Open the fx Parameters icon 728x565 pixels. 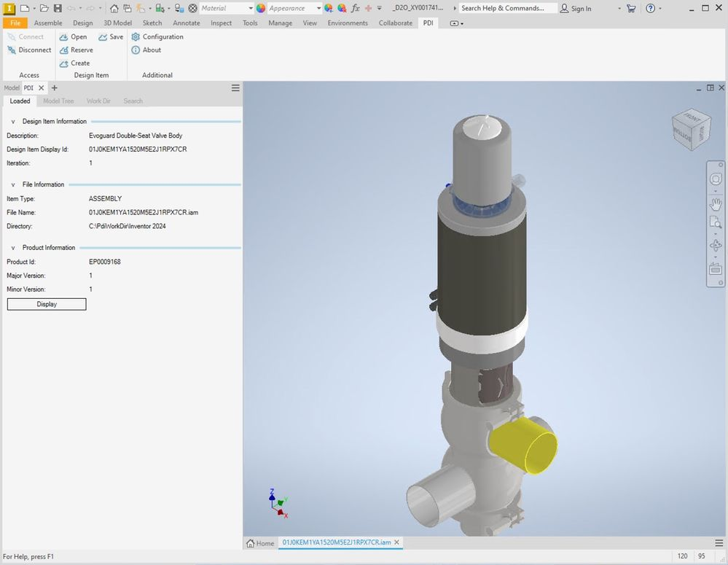356,8
